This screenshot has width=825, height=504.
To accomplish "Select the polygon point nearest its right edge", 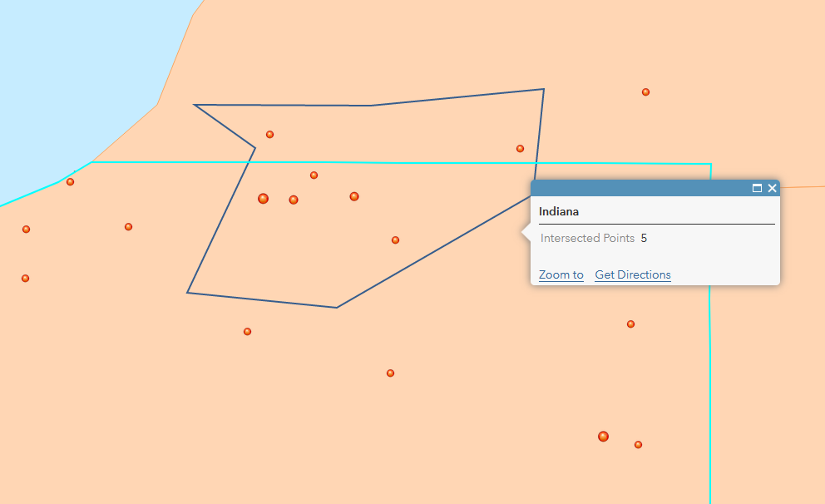I will 520,149.
